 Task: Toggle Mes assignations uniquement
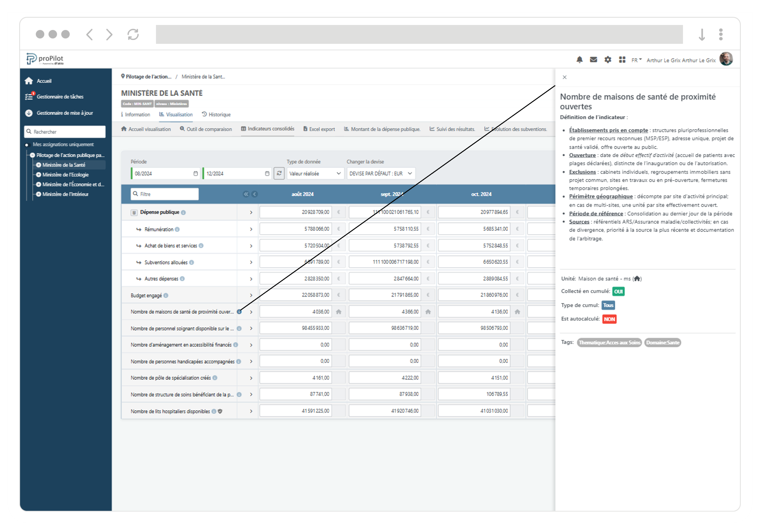[x=27, y=145]
